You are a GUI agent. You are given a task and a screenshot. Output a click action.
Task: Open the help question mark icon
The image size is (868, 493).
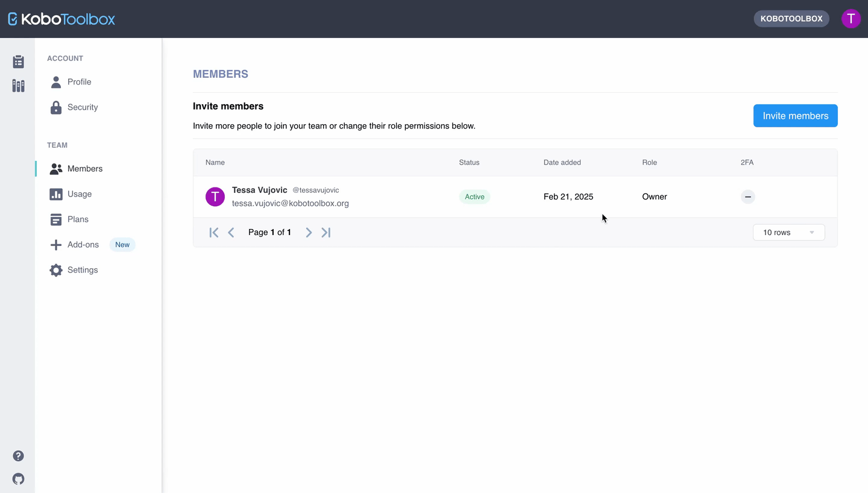[x=18, y=456]
